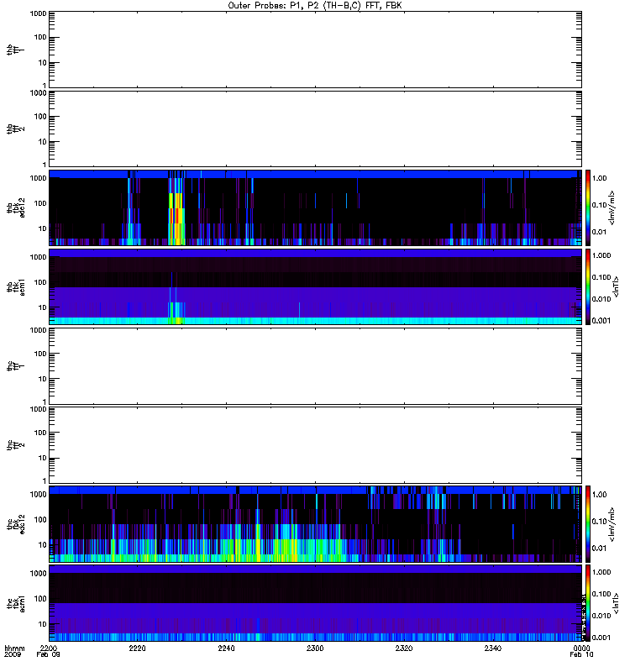Click the '1.000' tick on thb scm1 color bar
The height and width of the screenshot is (672, 630).
tap(601, 255)
